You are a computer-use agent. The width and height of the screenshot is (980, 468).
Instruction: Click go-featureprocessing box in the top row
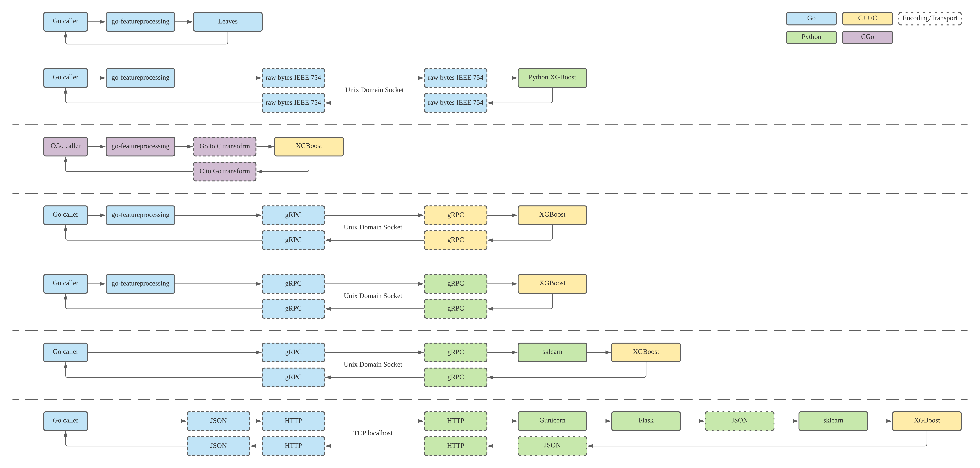tap(140, 22)
